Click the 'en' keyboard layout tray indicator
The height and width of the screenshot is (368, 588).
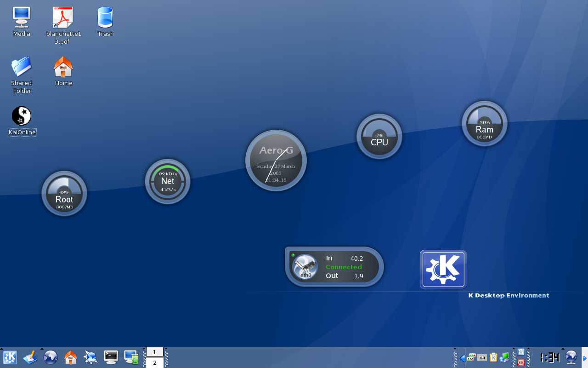482,357
